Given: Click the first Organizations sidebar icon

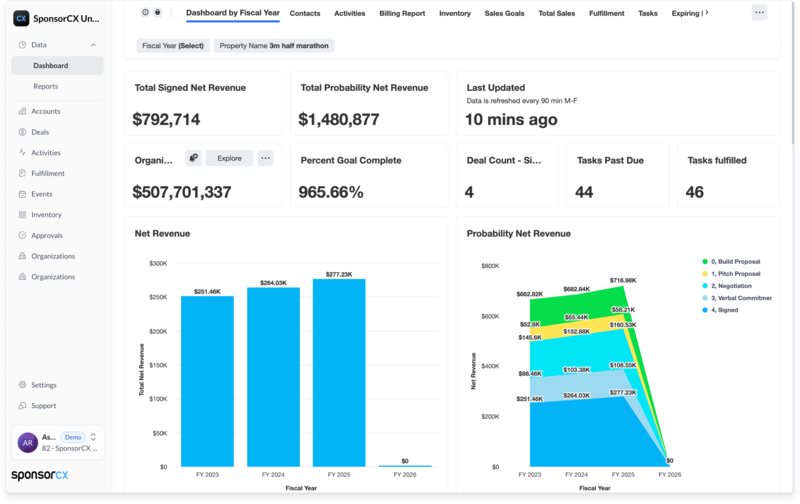Looking at the screenshot, I should pyautogui.click(x=22, y=256).
